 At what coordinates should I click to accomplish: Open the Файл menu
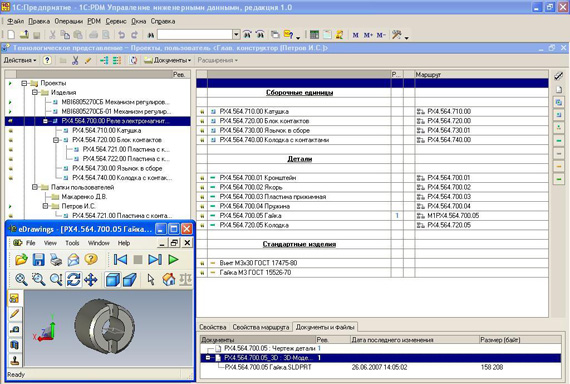15,21
